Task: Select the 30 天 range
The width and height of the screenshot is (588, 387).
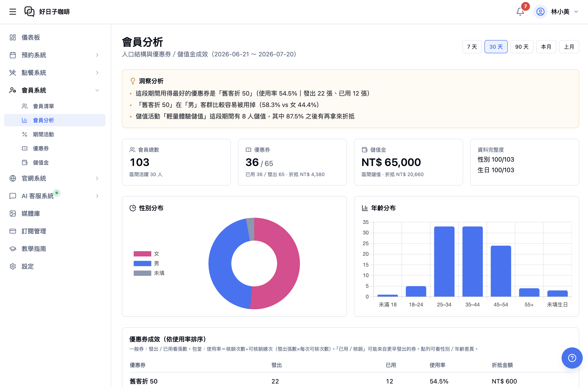Action: coord(496,47)
